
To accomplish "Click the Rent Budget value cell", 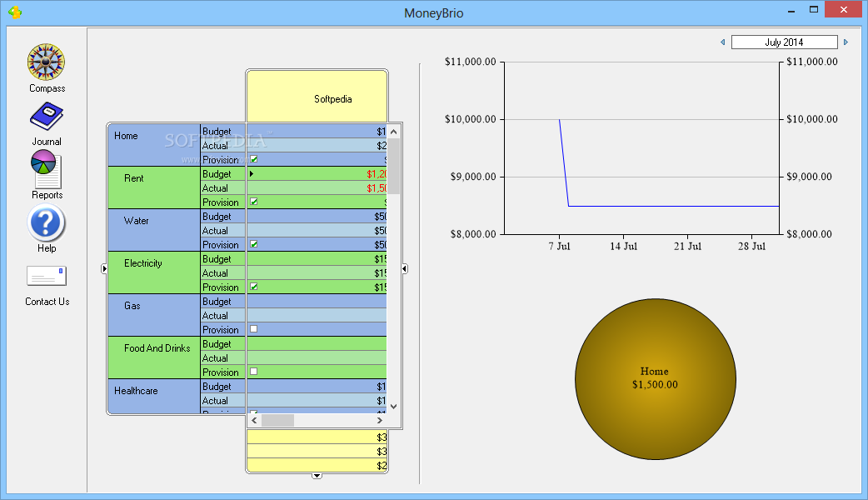I will coord(317,174).
